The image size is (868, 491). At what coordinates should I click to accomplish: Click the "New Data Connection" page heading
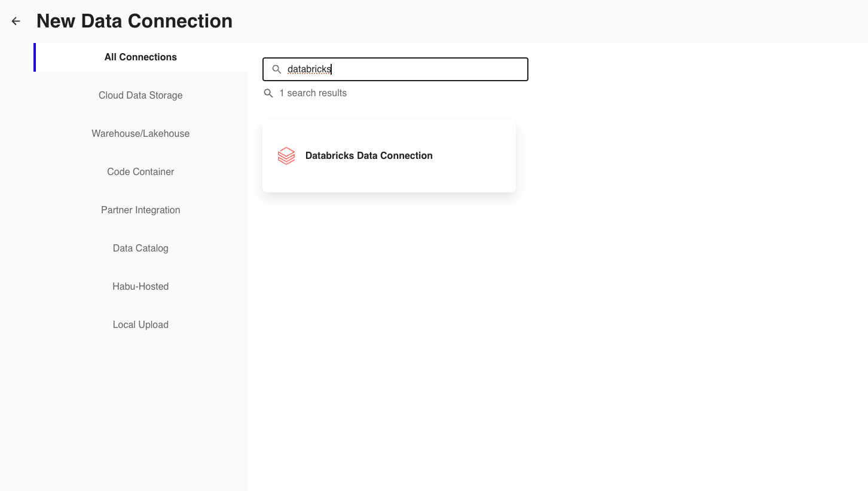(x=135, y=21)
